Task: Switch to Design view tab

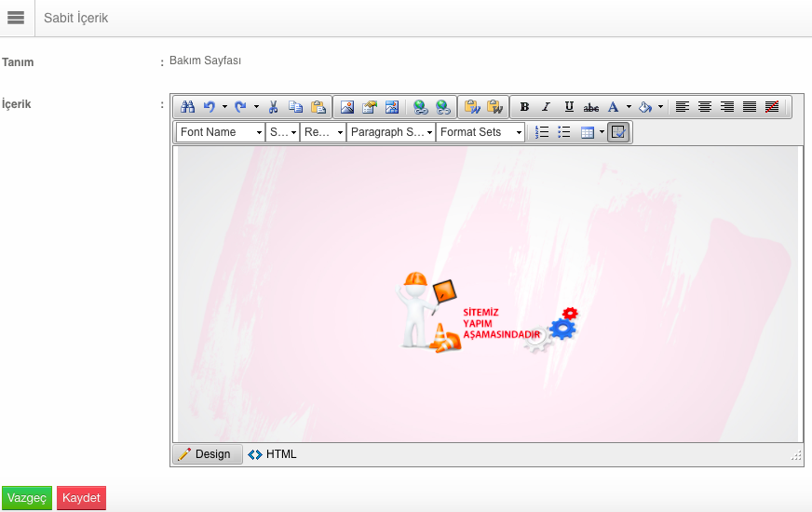Action: pyautogui.click(x=207, y=454)
